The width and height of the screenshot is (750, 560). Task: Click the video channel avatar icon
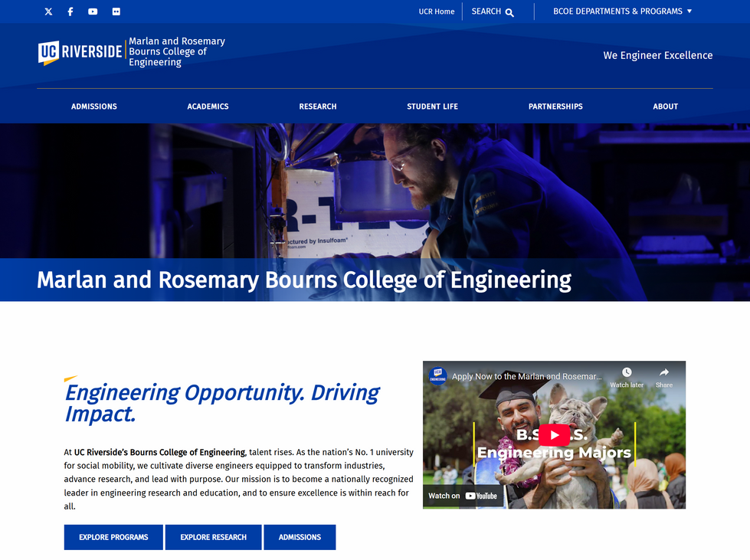(437, 376)
